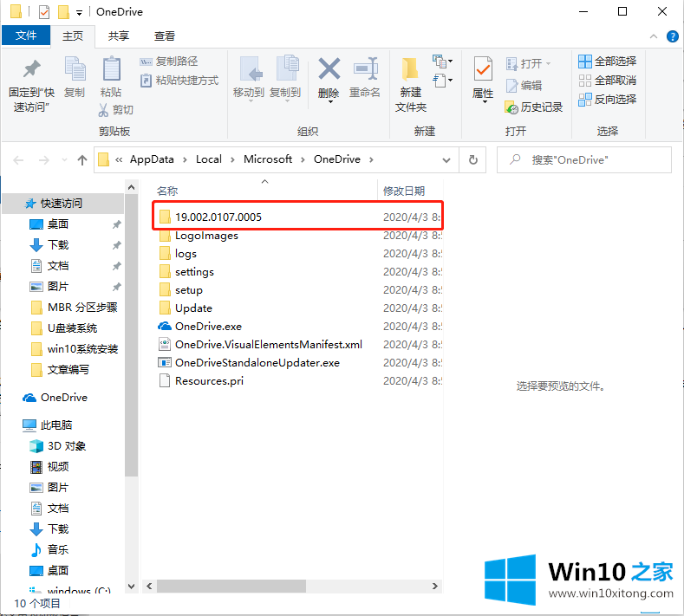Click the Paste (粘贴) ribbon icon
The height and width of the screenshot is (616, 684).
[x=111, y=69]
